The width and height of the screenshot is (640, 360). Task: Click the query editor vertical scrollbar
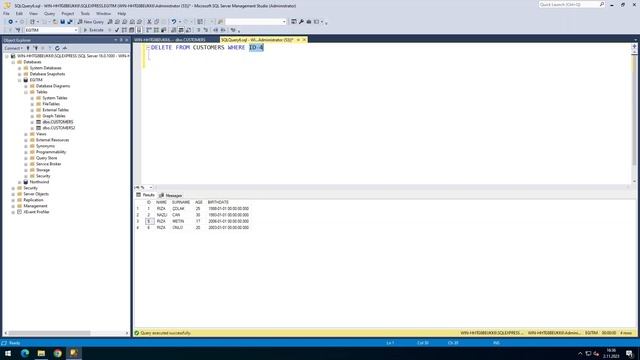(x=634, y=110)
